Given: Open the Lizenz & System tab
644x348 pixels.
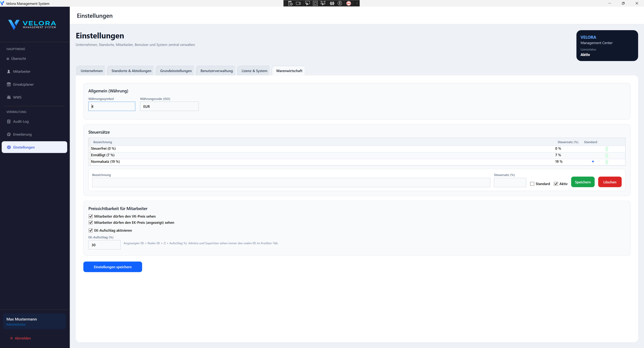Looking at the screenshot, I should pos(254,71).
